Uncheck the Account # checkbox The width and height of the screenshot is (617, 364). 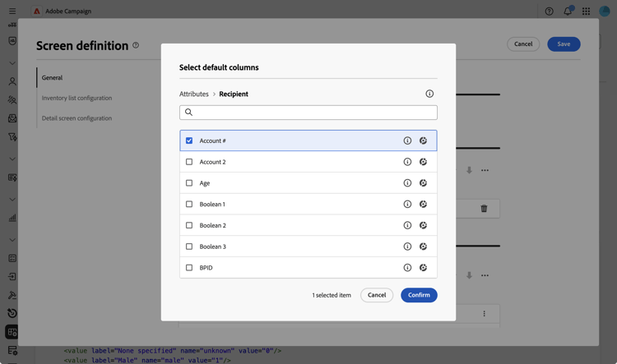[x=189, y=141]
